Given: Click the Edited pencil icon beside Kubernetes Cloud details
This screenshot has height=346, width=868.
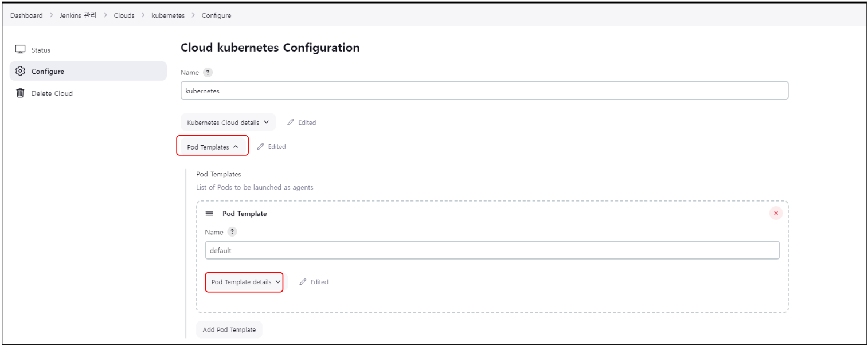Looking at the screenshot, I should (x=291, y=122).
